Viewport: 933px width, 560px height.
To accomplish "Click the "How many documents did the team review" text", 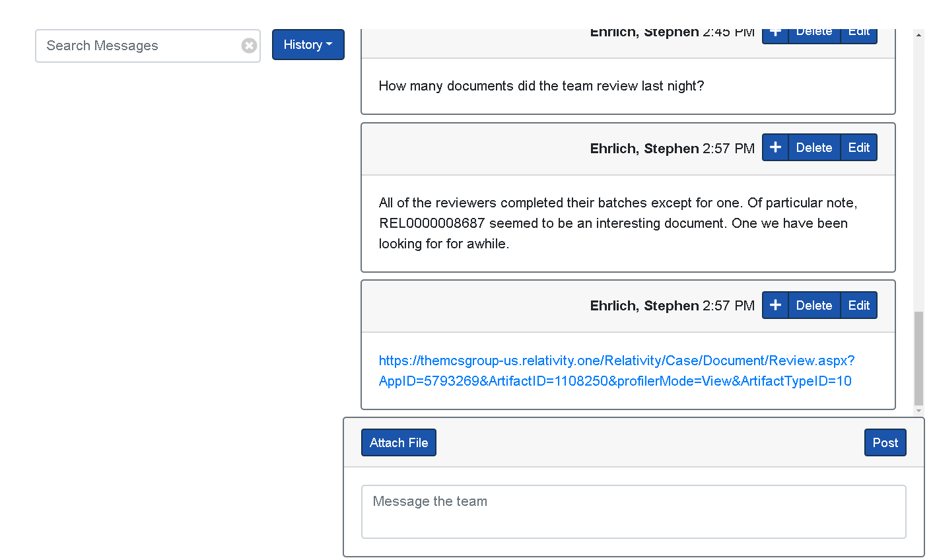I will click(541, 86).
